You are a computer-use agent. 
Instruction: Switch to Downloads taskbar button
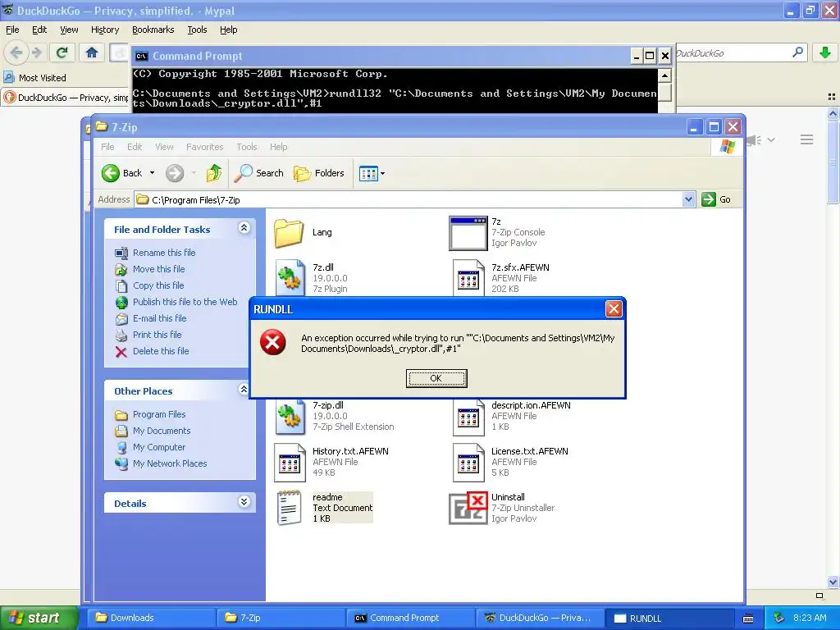pos(151,618)
